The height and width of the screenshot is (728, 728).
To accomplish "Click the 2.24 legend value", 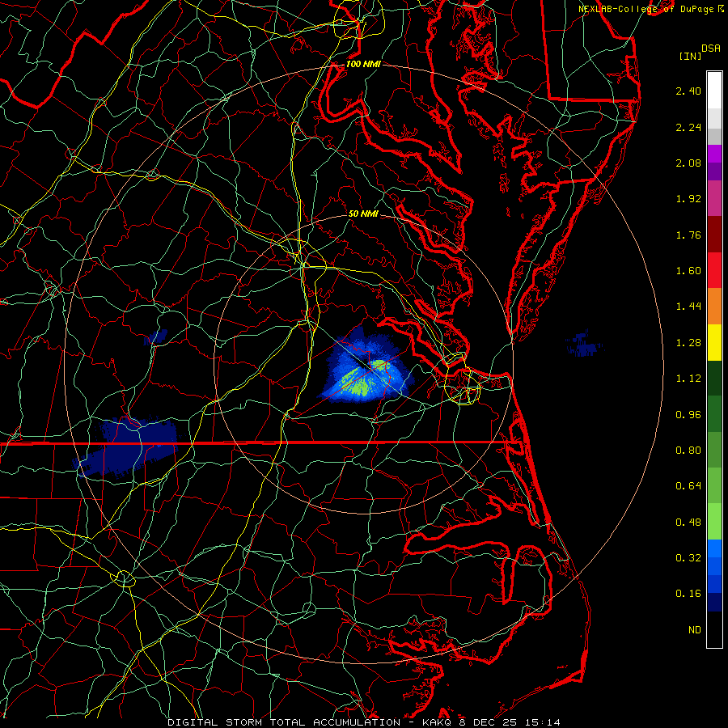I will click(x=688, y=127).
